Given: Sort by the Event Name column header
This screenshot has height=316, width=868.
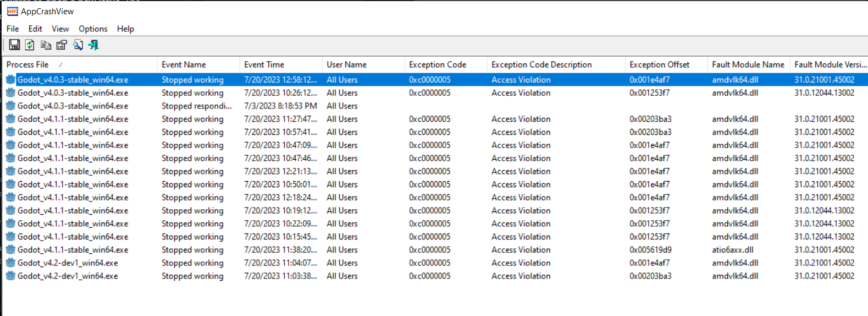Looking at the screenshot, I should pyautogui.click(x=198, y=64).
